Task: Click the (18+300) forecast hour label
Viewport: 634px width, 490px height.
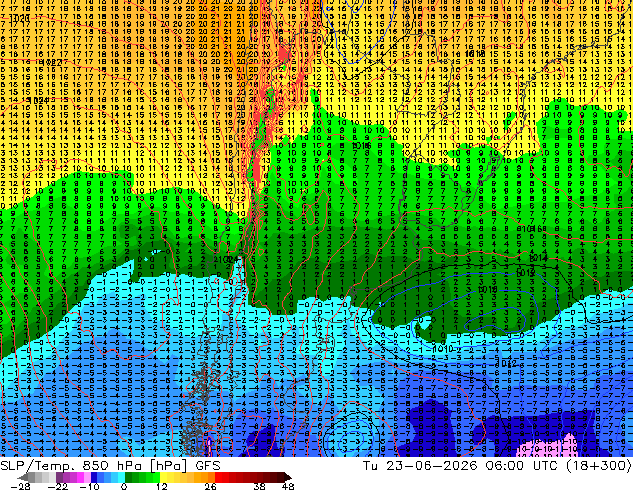Action: [x=598, y=466]
